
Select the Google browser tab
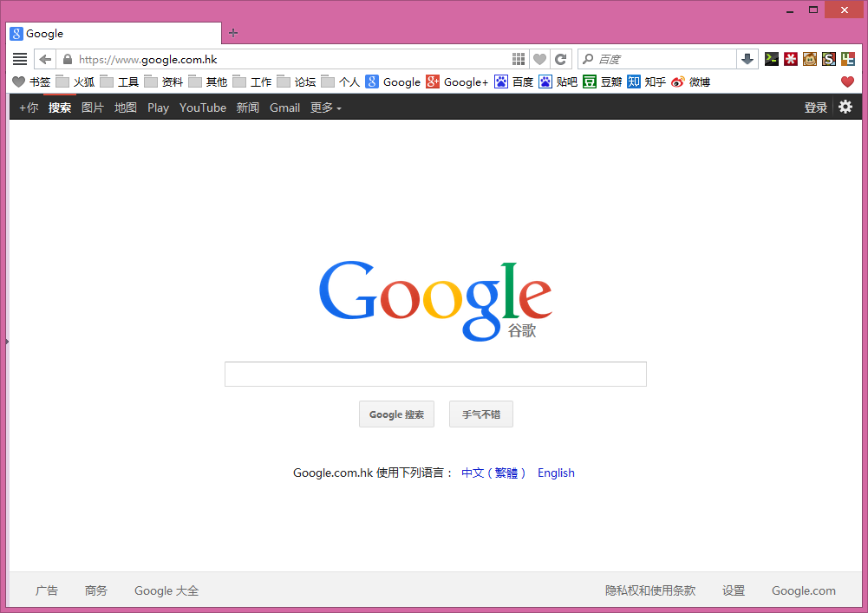114,33
